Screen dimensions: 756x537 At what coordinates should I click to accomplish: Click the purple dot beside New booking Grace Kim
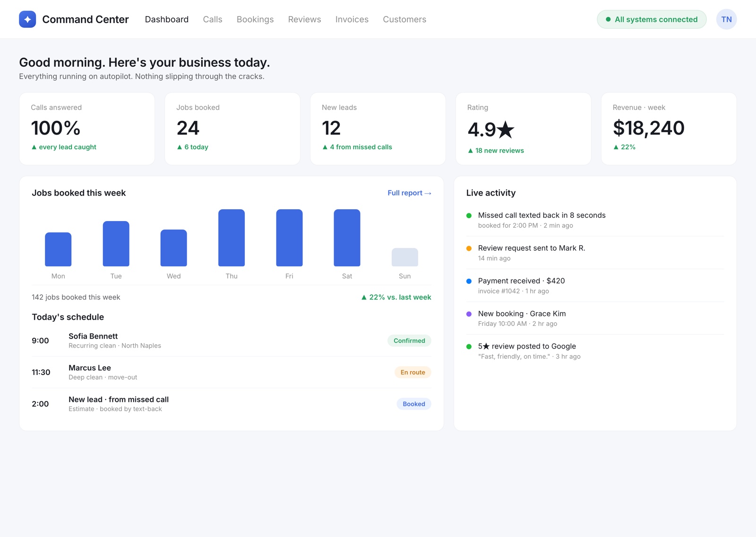coord(469,314)
